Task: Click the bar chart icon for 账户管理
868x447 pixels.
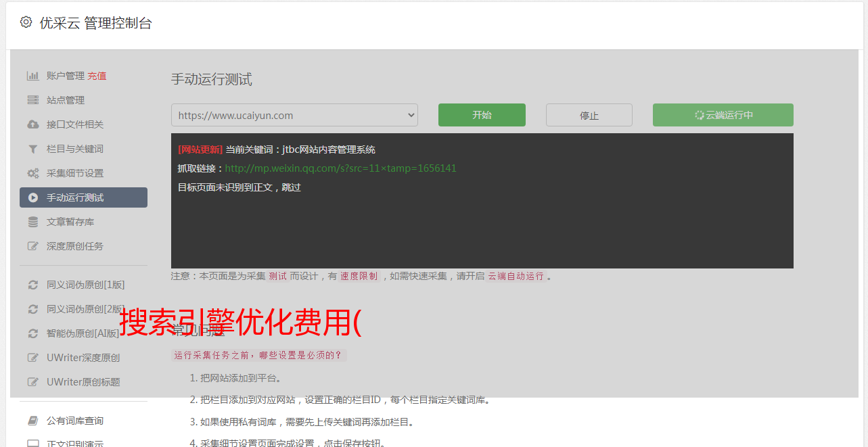Action: (32, 76)
